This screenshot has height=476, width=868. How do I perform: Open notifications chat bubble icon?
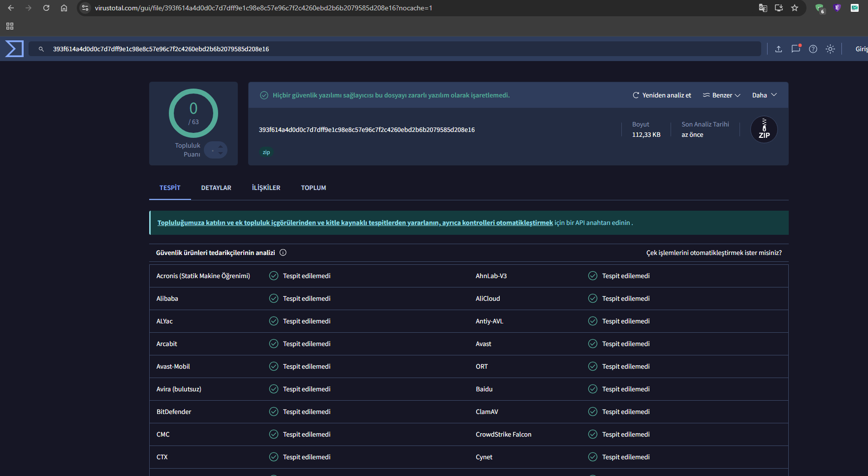[x=796, y=49]
